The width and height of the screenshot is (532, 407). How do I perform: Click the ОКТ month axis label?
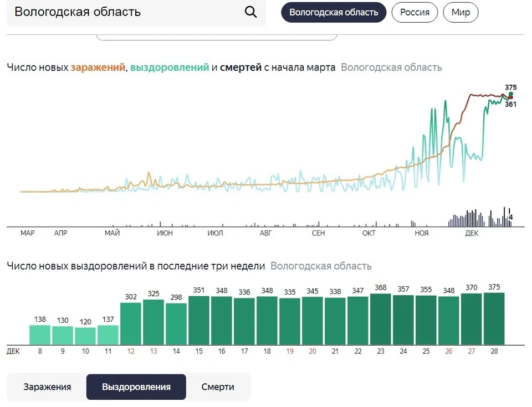[369, 233]
